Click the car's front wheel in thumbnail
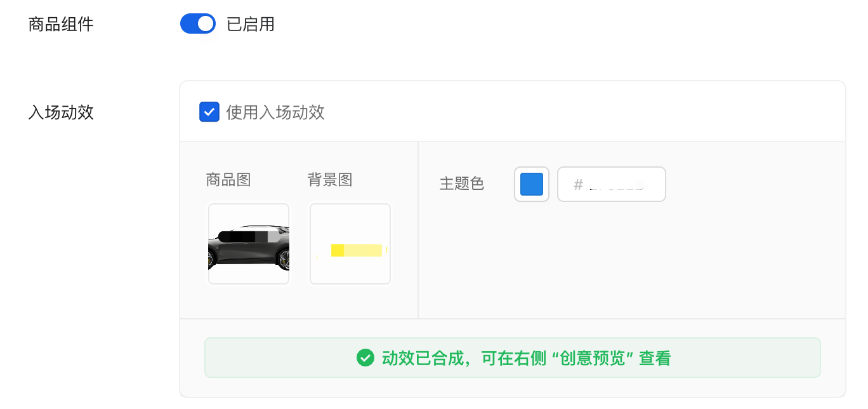Image resolution: width=868 pixels, height=409 pixels. coord(283,260)
